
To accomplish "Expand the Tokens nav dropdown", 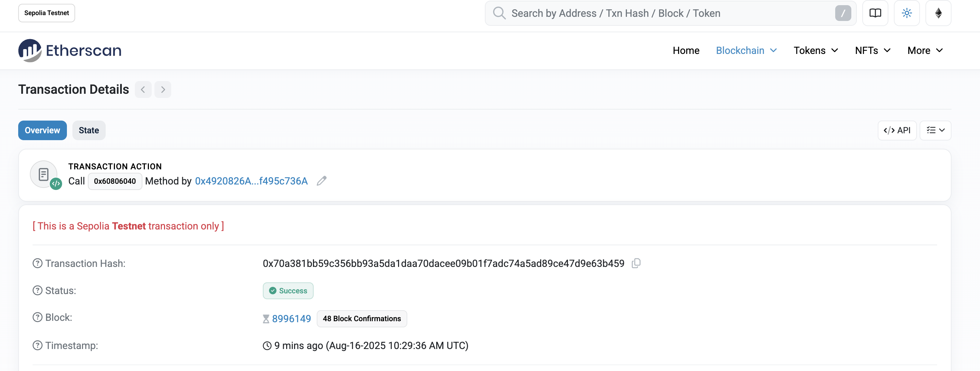I will click(816, 50).
